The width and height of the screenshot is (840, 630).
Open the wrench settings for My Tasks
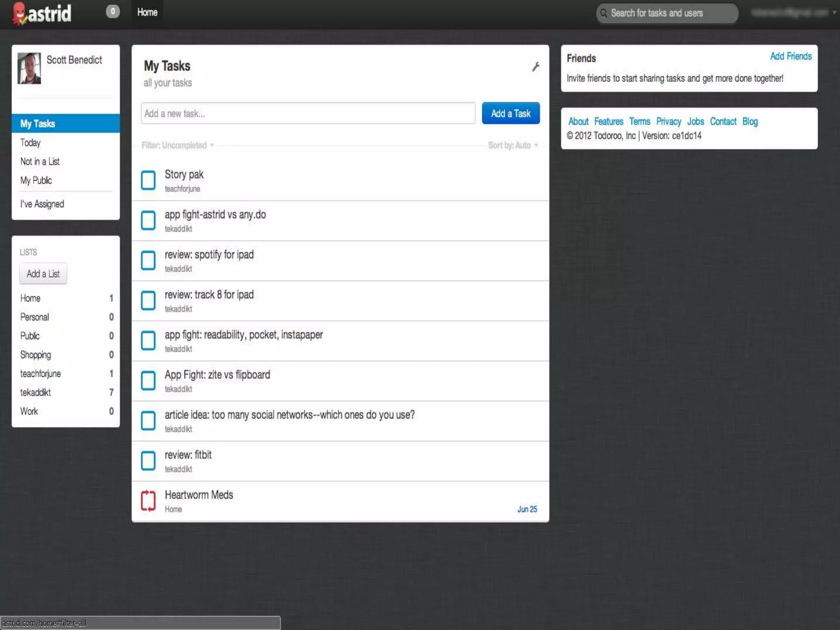tap(536, 67)
